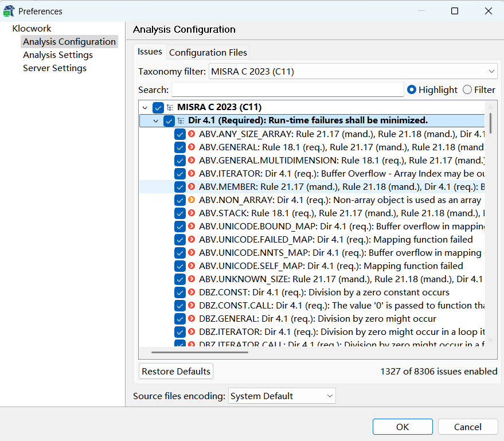Viewport: 504px width, 441px height.
Task: Open the Taxonomy filter dropdown
Action: (353, 71)
